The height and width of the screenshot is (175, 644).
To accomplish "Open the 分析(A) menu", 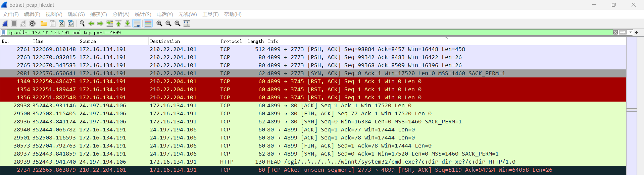I will (x=121, y=14).
